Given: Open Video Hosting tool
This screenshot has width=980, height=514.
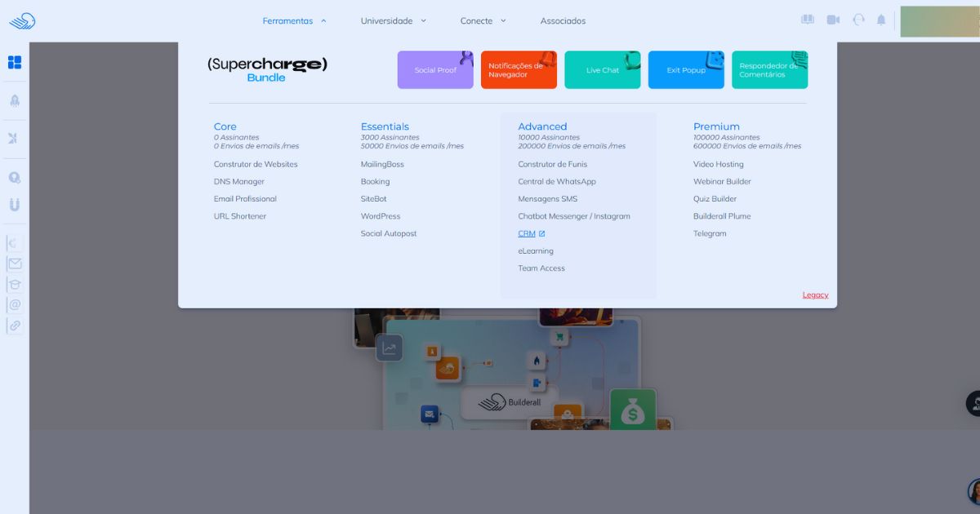Looking at the screenshot, I should click(x=719, y=164).
